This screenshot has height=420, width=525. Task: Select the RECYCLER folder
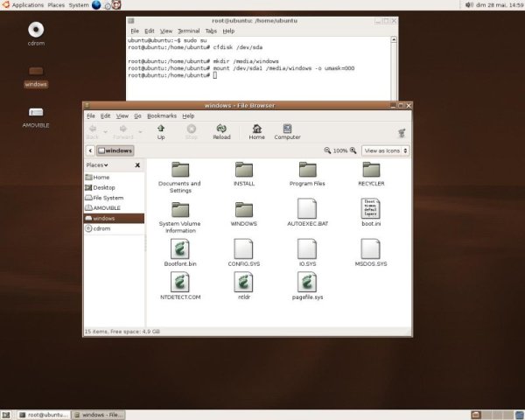point(371,174)
